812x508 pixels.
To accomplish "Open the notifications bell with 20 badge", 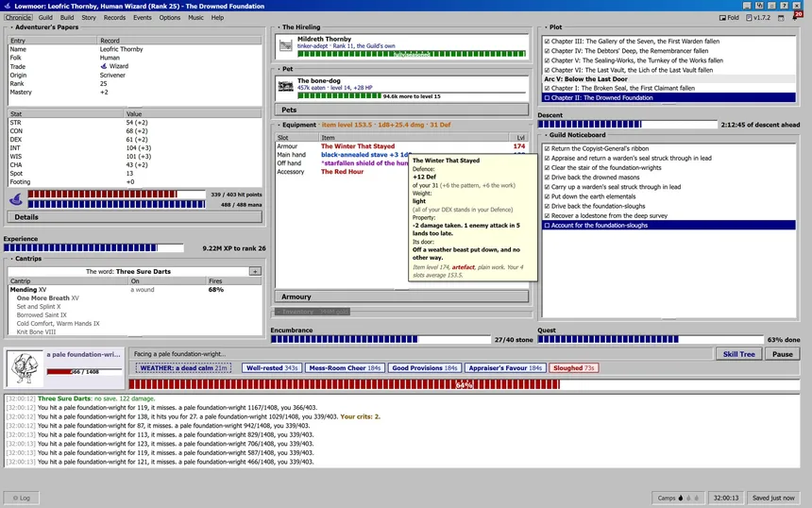I will pos(797,17).
